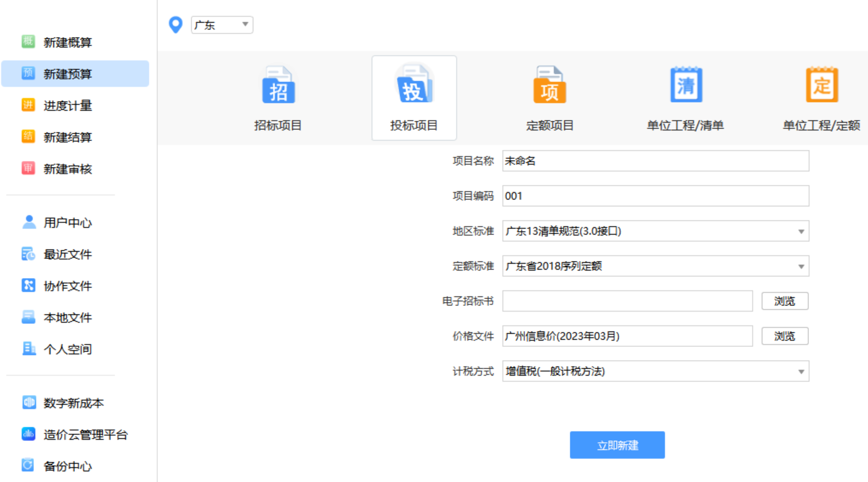The height and width of the screenshot is (482, 868).
Task: Open the 广东 region dropdown
Action: (222, 24)
